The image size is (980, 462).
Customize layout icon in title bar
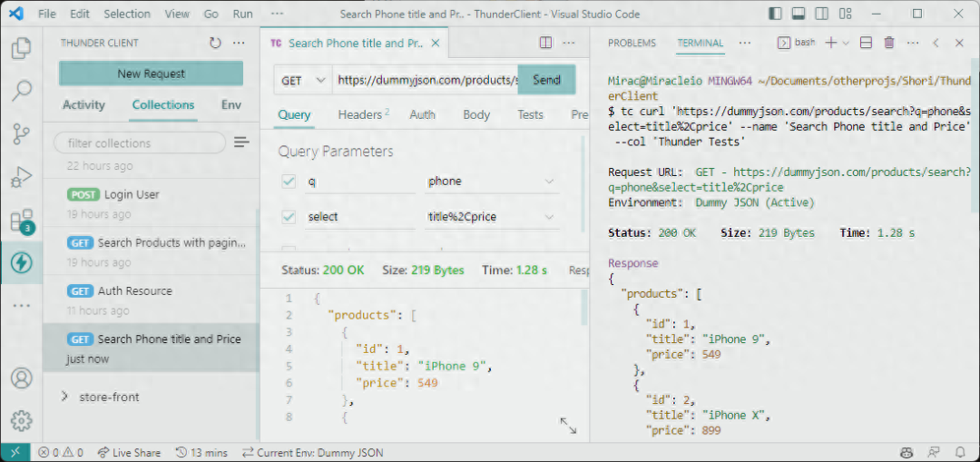(846, 13)
